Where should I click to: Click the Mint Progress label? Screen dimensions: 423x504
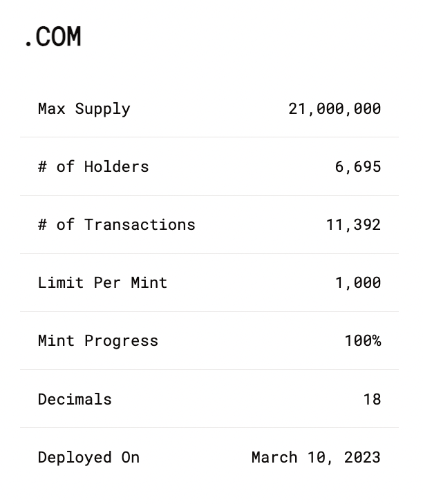click(98, 340)
